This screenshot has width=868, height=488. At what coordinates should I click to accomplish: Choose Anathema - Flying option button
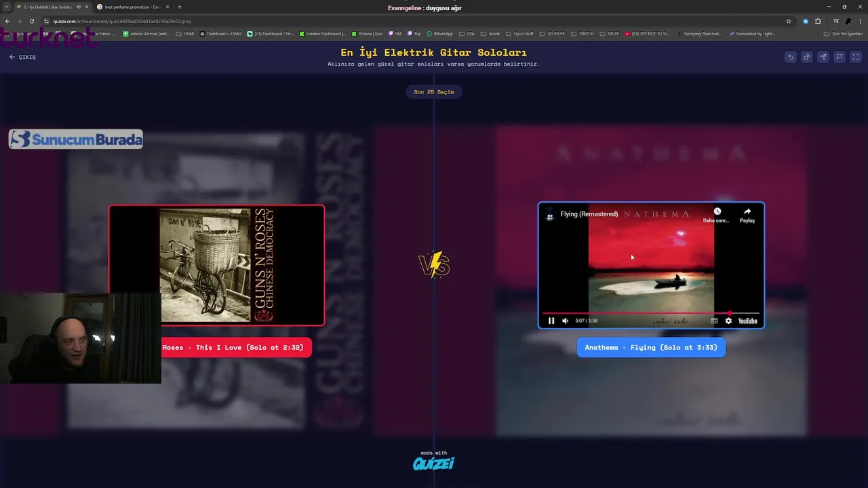point(651,348)
